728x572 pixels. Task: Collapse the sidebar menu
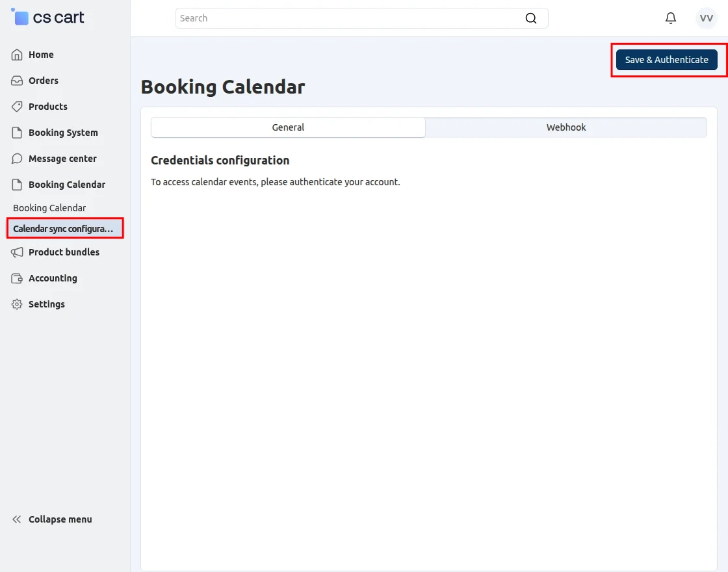tap(51, 519)
